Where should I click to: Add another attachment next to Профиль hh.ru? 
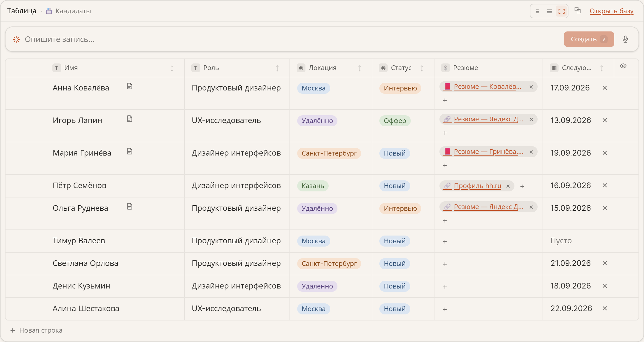coord(522,186)
